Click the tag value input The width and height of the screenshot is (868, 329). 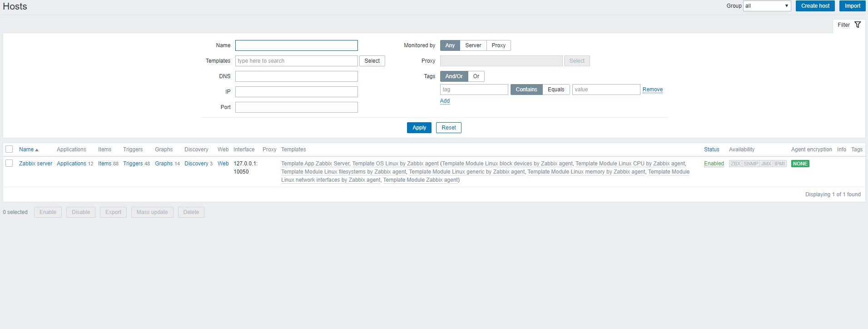click(x=606, y=90)
